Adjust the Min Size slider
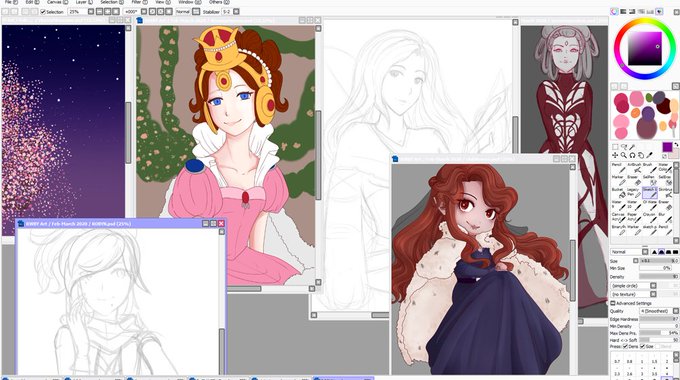Screen dimensions: 680x380 point(656,268)
